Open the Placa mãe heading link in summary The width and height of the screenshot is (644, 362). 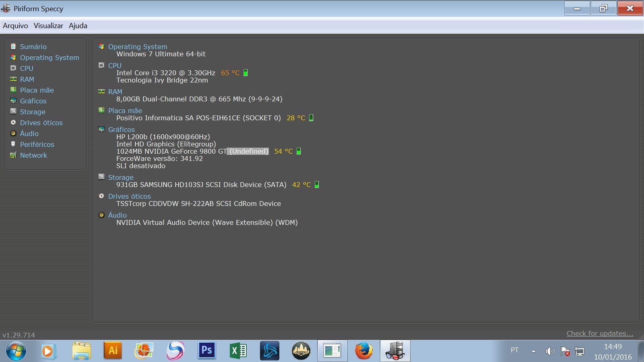pos(125,111)
